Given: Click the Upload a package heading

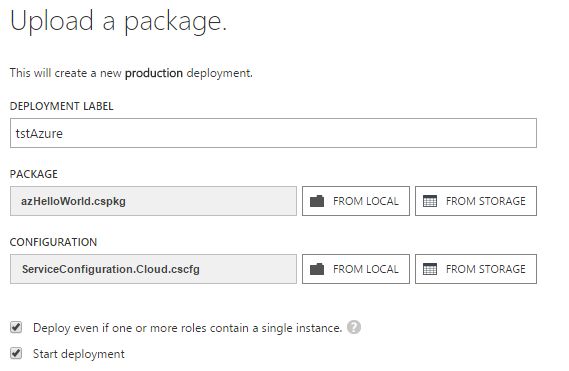Looking at the screenshot, I should [119, 21].
